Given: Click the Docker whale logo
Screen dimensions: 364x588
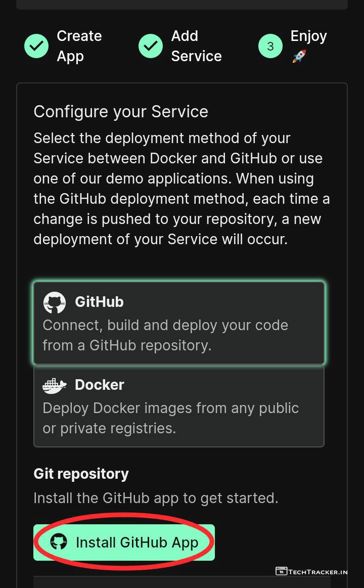Looking at the screenshot, I should click(x=55, y=385).
